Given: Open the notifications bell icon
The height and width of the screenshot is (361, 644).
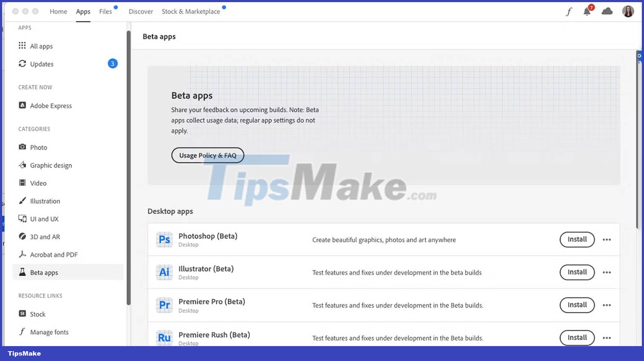Looking at the screenshot, I should point(587,12).
